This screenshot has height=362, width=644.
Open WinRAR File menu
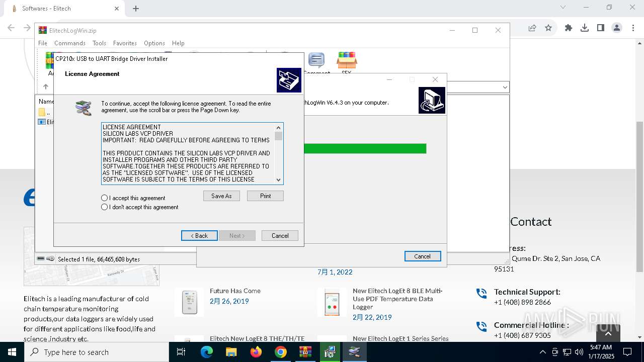click(x=43, y=43)
